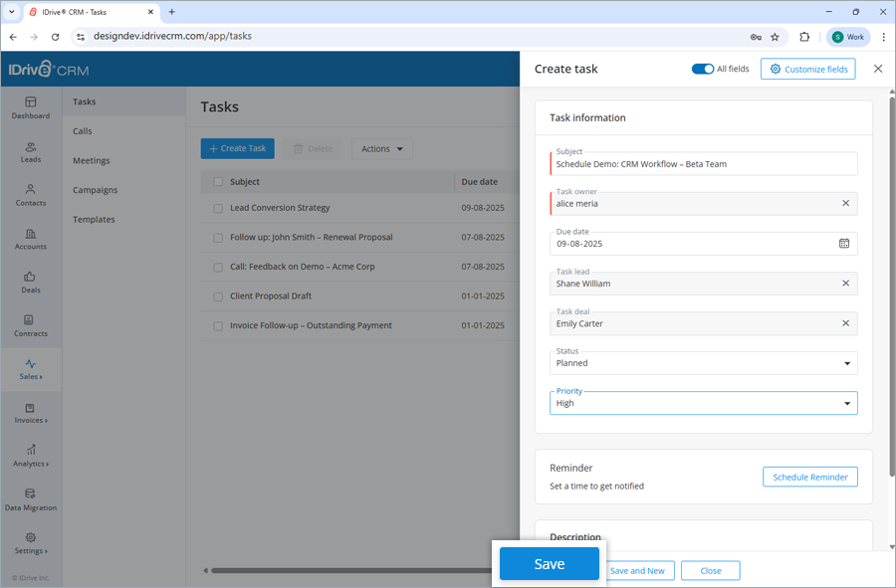Expand the Actions menu
This screenshot has height=588, width=896.
(x=381, y=148)
